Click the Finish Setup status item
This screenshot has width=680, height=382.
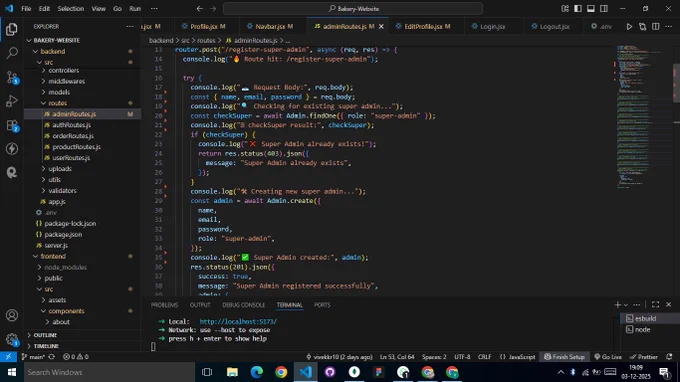pyautogui.click(x=564, y=357)
